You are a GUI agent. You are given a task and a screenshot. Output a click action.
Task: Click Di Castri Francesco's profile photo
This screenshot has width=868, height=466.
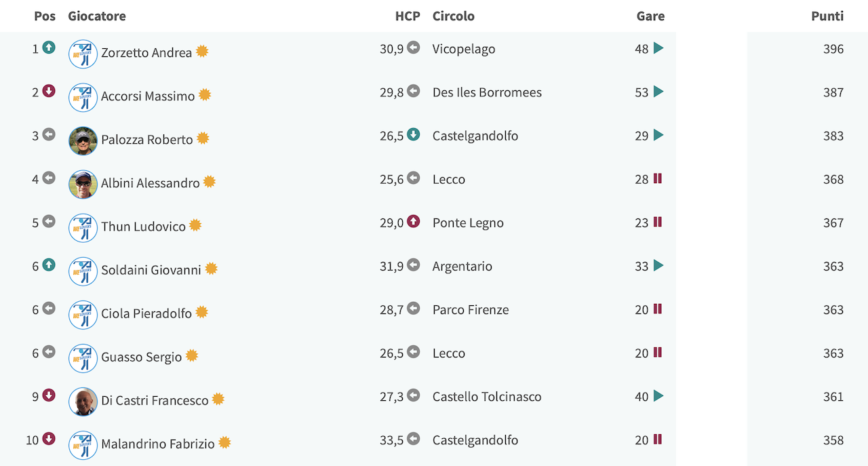(x=83, y=402)
